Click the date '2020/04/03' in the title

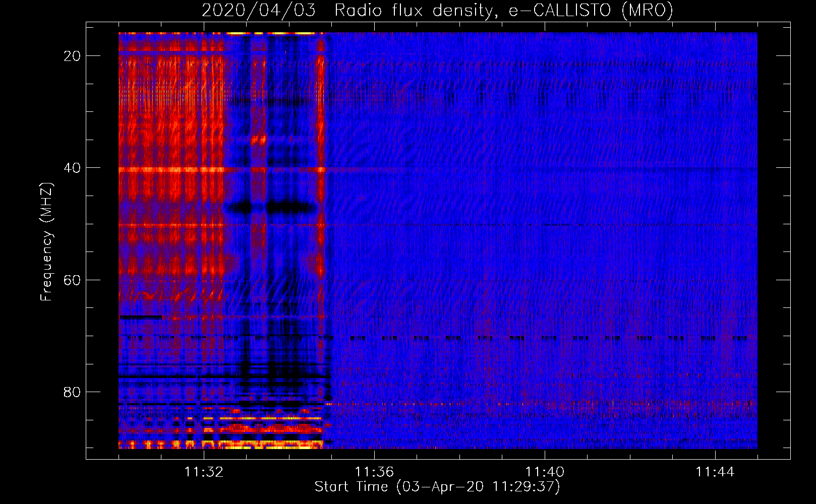[x=259, y=10]
